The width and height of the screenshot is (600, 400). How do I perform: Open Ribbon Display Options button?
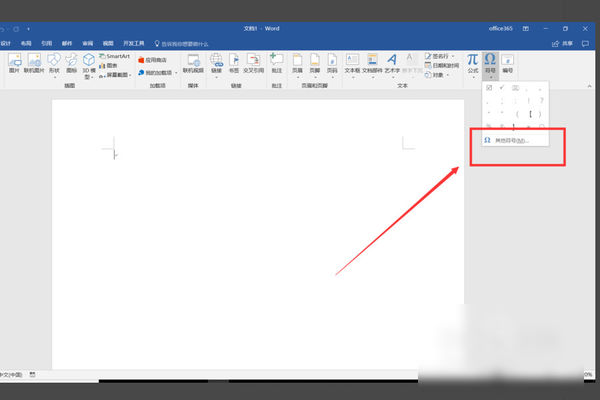(526, 29)
